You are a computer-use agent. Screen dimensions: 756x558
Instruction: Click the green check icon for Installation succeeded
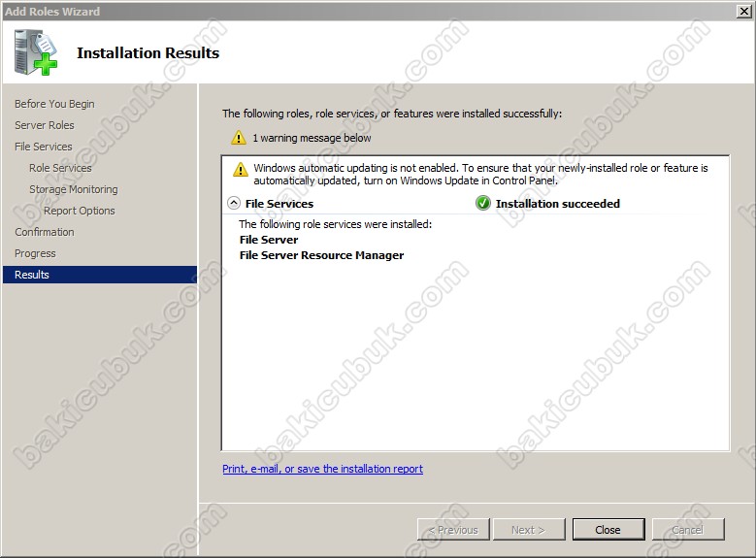482,204
